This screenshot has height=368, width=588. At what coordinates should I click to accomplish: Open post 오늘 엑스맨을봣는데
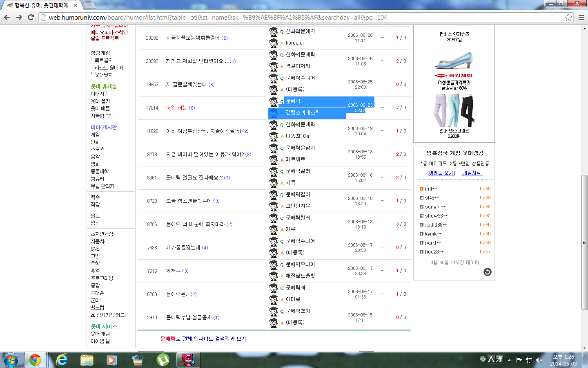(x=189, y=201)
